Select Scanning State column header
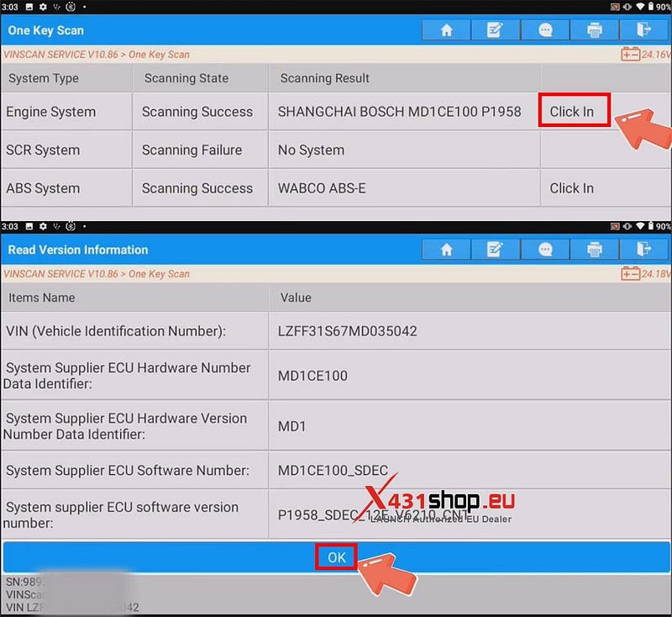 pos(186,78)
